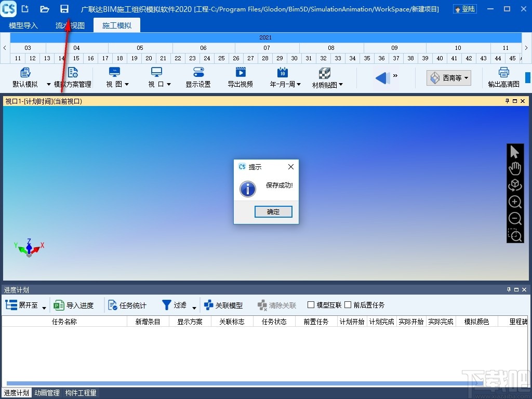The height and width of the screenshot is (399, 532).
Task: Click 关联模型 link model button
Action: pos(223,305)
